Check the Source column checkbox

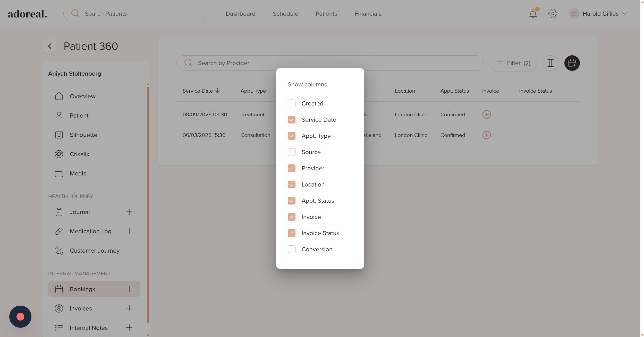291,152
